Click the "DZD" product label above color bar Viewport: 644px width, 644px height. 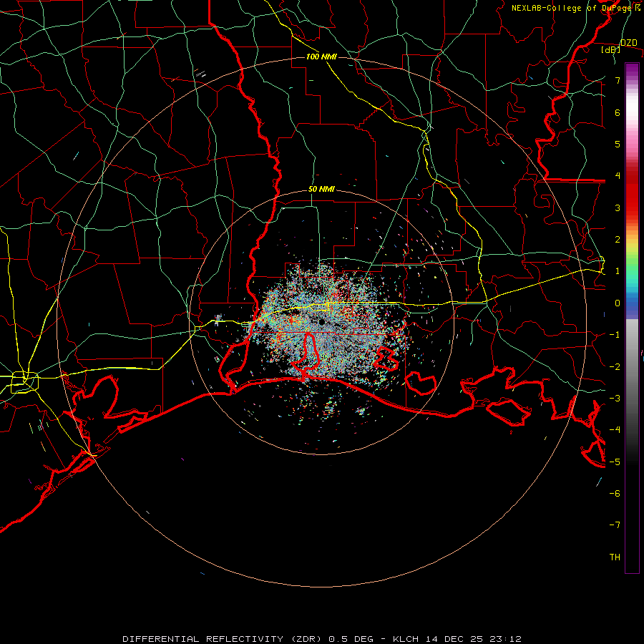(628, 43)
